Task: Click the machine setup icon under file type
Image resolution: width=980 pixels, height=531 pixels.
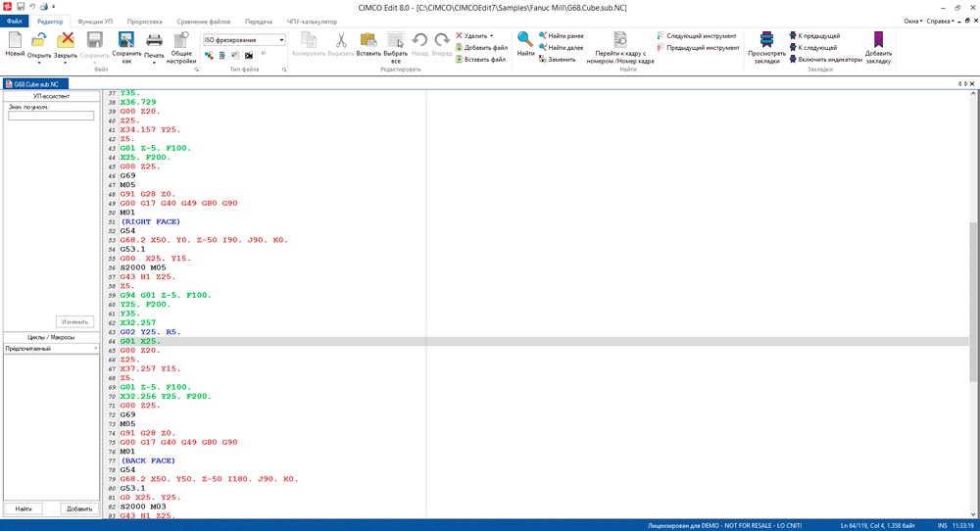Action: (x=235, y=56)
